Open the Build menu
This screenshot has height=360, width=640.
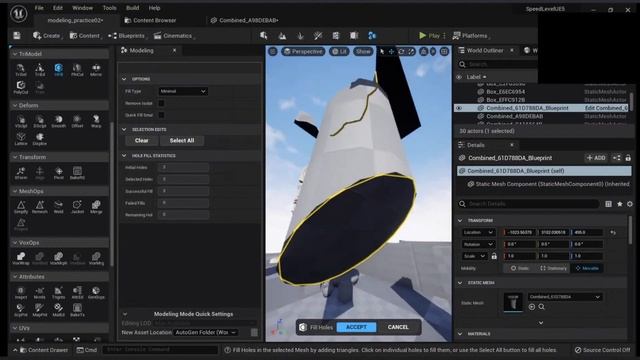pyautogui.click(x=132, y=8)
